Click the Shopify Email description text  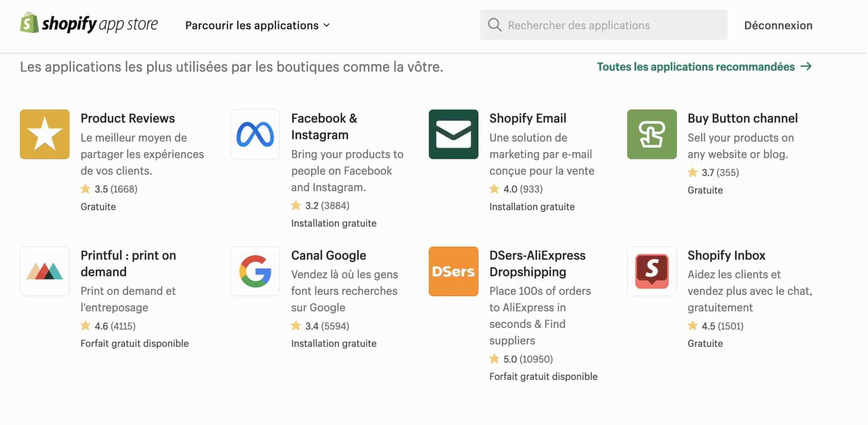(542, 154)
